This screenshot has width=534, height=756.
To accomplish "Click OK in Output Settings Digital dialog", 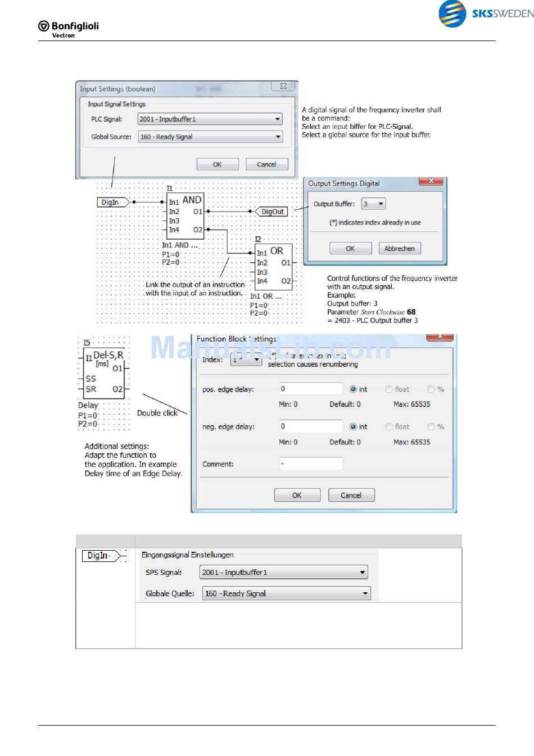I will pyautogui.click(x=350, y=248).
